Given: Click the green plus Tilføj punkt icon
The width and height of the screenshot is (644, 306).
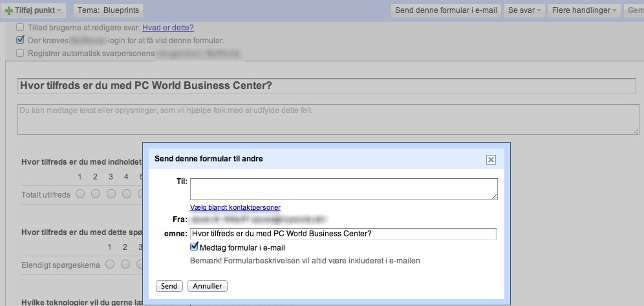Looking at the screenshot, I should (9, 11).
